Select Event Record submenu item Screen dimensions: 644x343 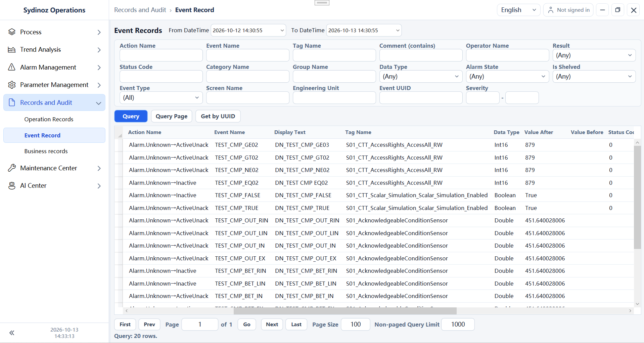click(54, 135)
